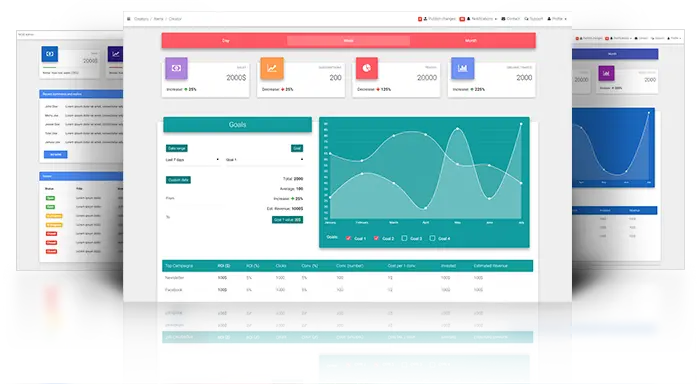
Task: Click the orange line chart subscriptions icon
Action: [272, 68]
